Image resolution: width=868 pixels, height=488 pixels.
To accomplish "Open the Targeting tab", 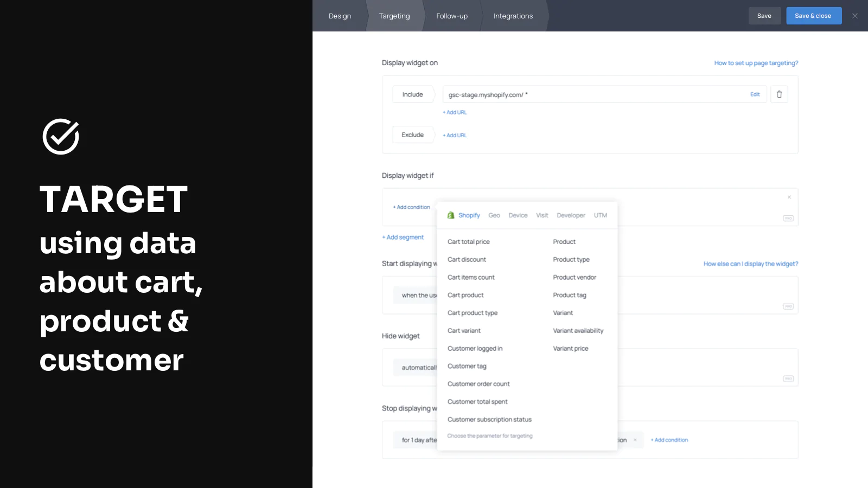I will 394,16.
